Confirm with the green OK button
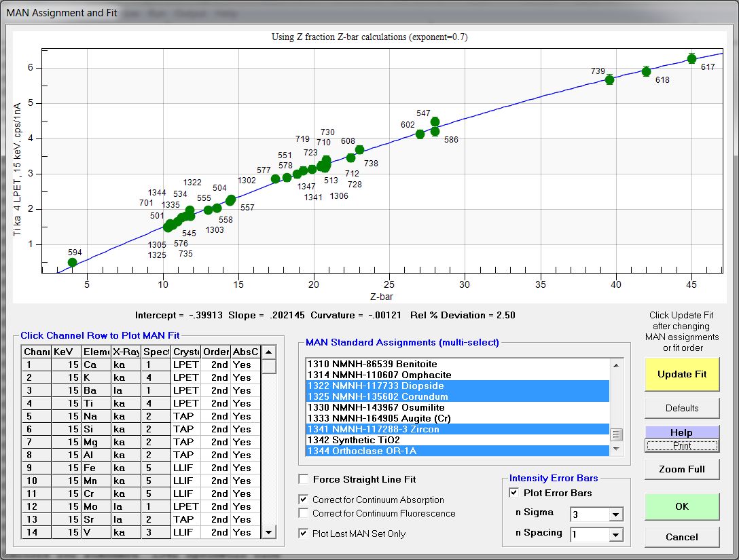 tap(682, 506)
